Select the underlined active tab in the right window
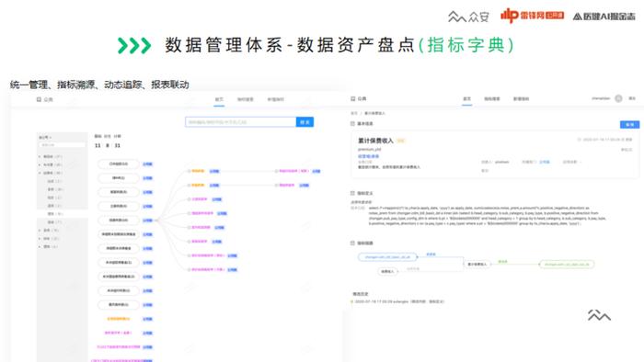 (467, 99)
